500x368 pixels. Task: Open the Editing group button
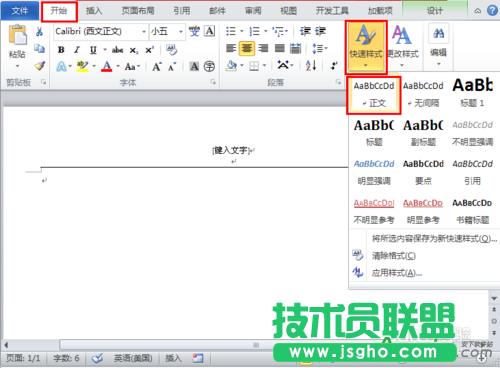point(439,45)
